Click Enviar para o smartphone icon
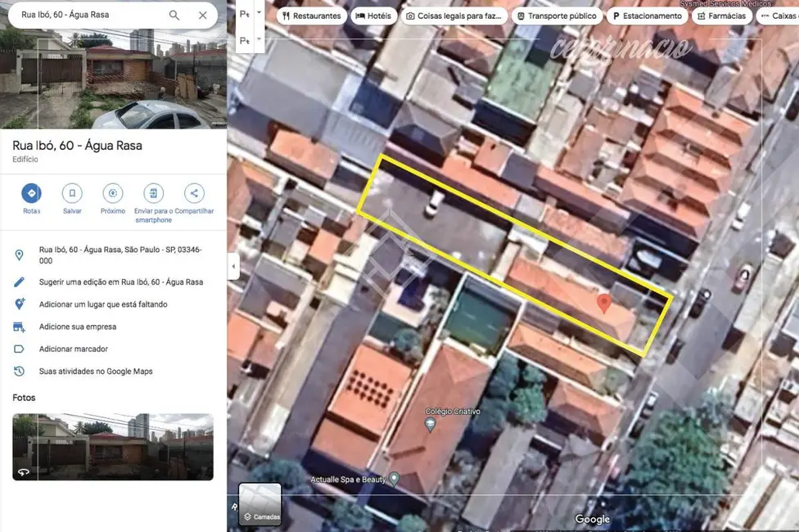This screenshot has height=532, width=799. point(153,194)
